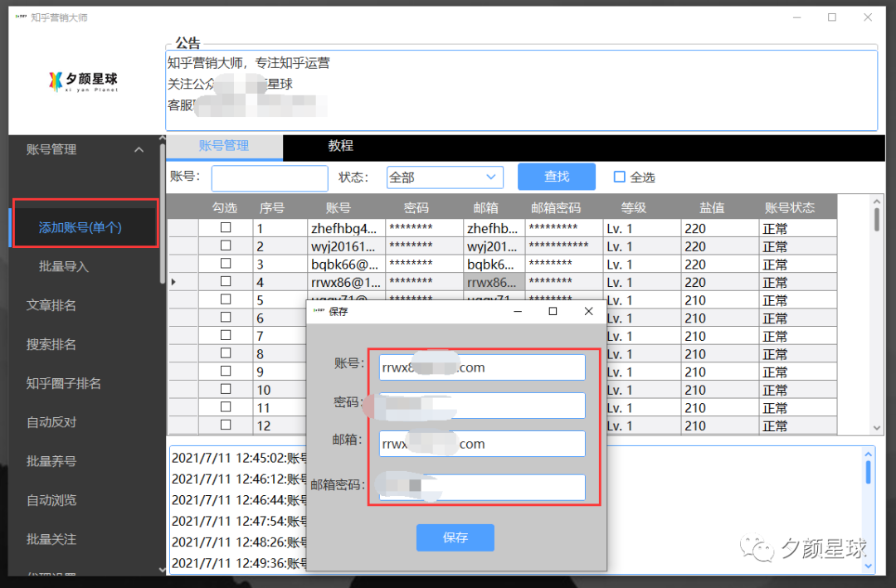Close the 保存 dialog window

click(588, 312)
